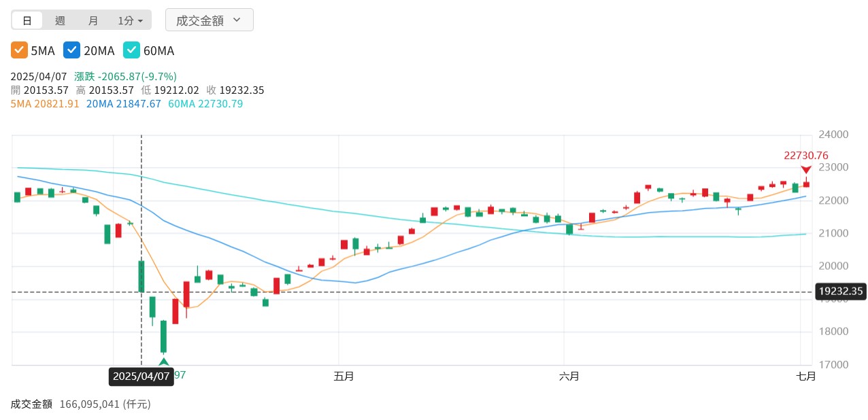
Task: Click the 成交金額 166,095,041 value text
Action: 105,404
